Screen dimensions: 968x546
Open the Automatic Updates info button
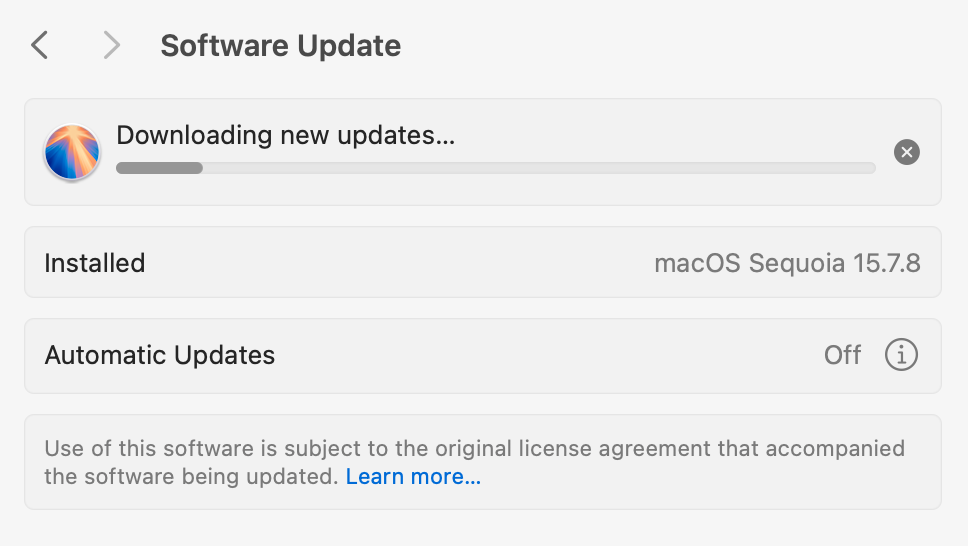click(x=901, y=355)
